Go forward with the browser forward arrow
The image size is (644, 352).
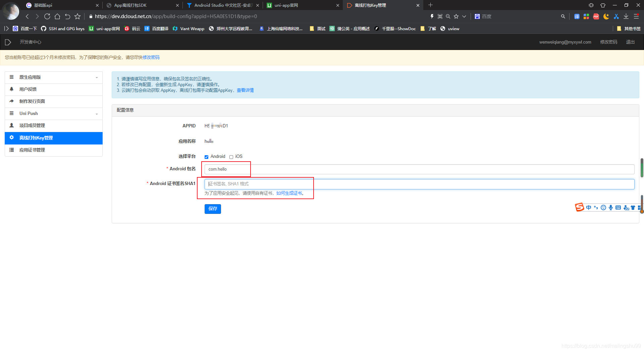coord(37,16)
